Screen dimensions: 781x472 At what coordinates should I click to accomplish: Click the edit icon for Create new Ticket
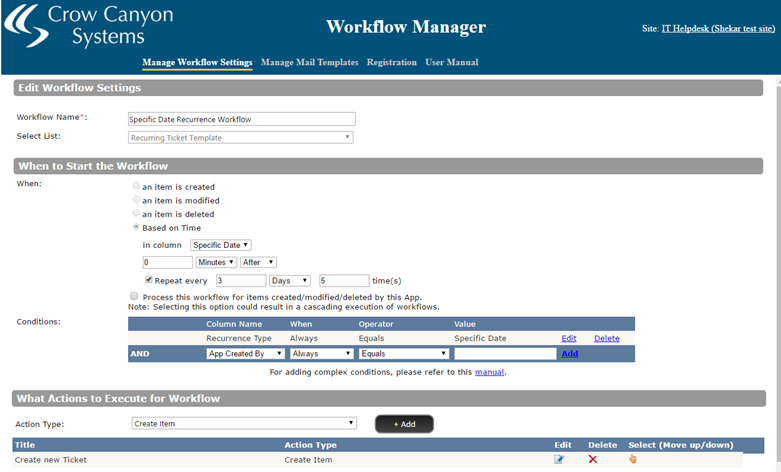pos(559,459)
